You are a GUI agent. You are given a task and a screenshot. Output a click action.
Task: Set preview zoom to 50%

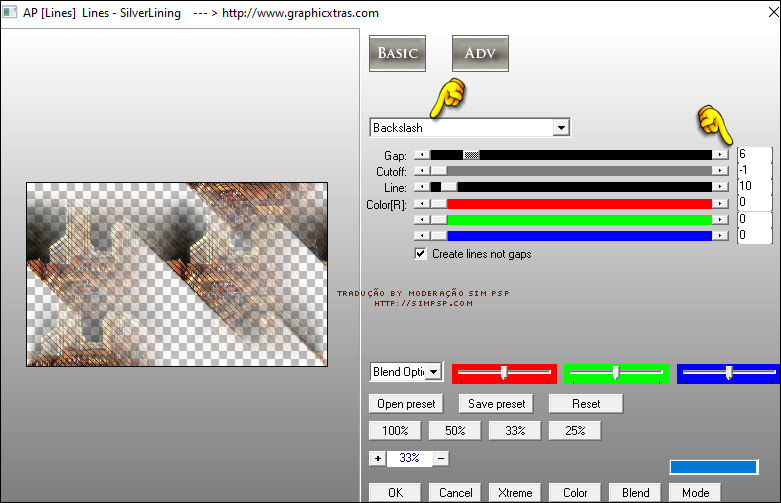click(455, 431)
